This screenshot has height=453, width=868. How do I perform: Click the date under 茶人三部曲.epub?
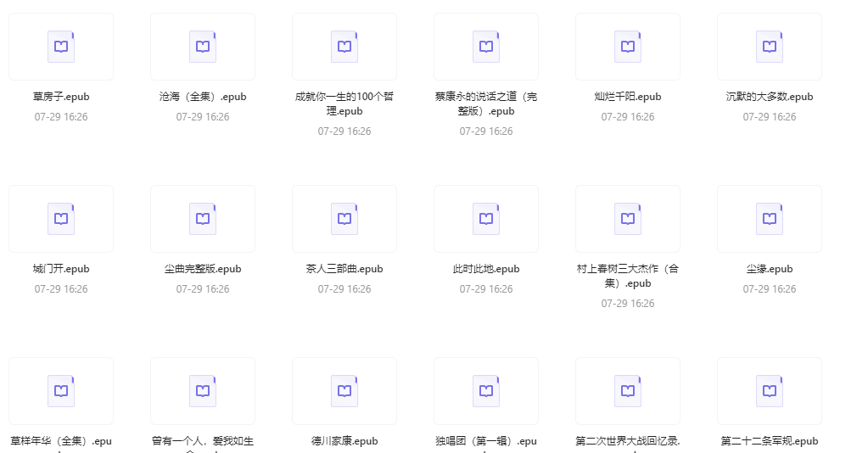pyautogui.click(x=344, y=289)
